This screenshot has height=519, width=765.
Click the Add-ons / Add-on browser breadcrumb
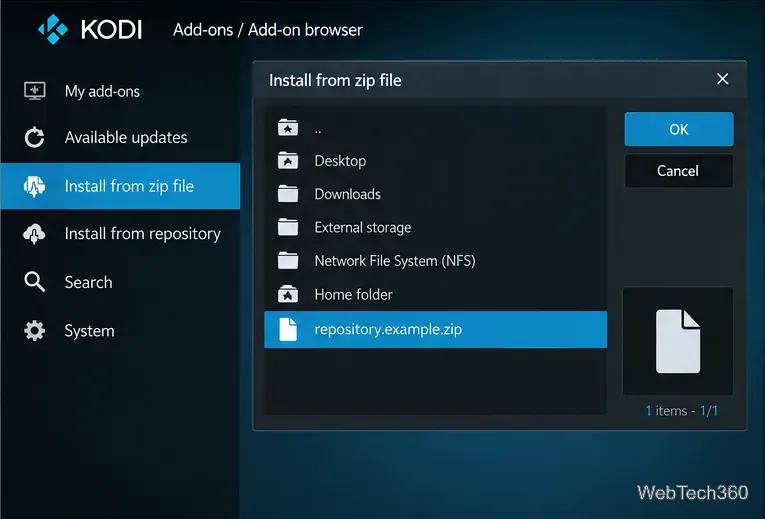pyautogui.click(x=268, y=30)
